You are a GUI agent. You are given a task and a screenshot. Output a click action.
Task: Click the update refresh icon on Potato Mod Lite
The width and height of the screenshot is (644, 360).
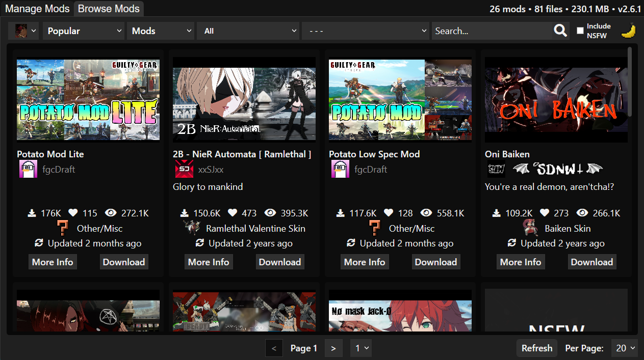[39, 243]
